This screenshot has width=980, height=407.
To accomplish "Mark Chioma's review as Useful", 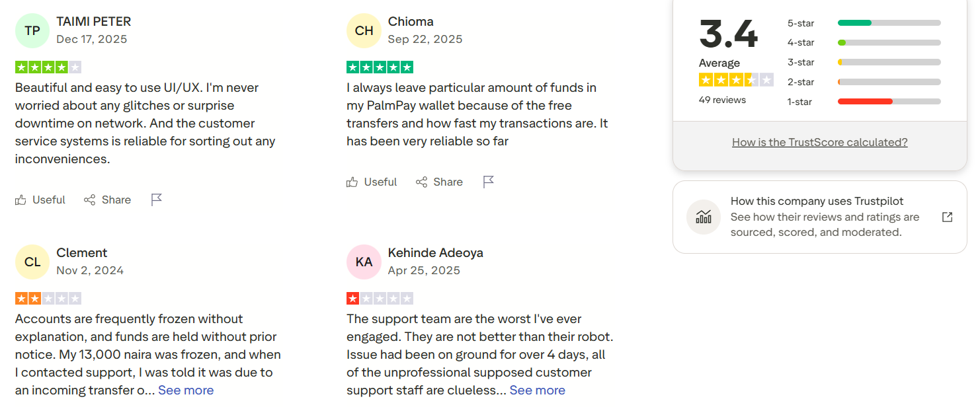I will pos(372,182).
